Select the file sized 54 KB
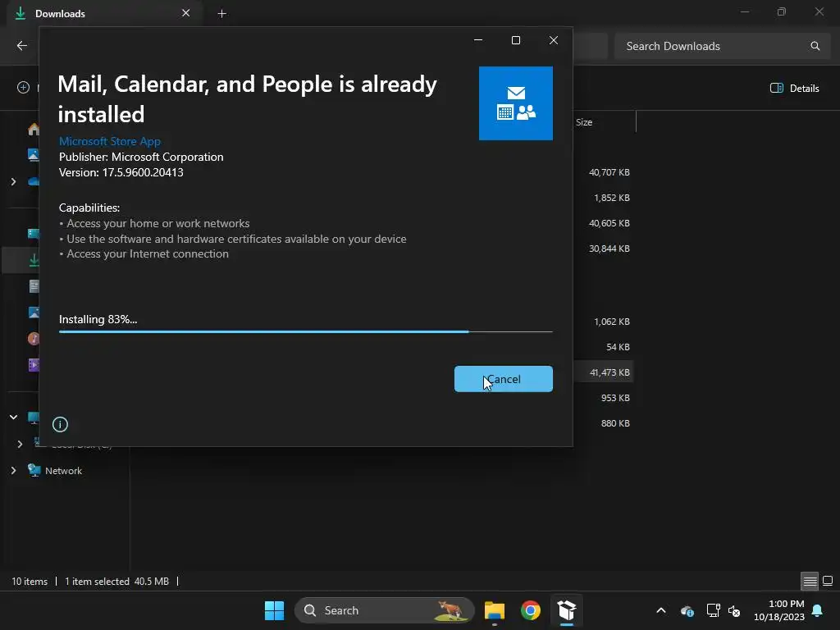This screenshot has height=630, width=840. [618, 347]
